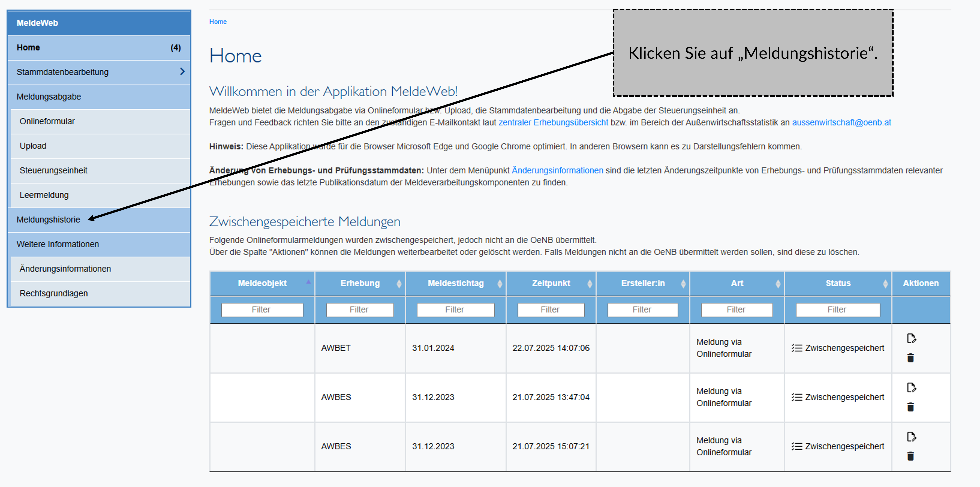The image size is (980, 487).
Task: Delete the AWBES draft from 13:47
Action: 911,407
